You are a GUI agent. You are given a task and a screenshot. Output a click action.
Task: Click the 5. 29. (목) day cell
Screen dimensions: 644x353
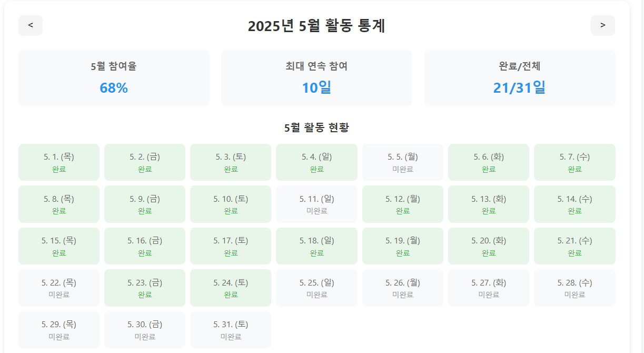59,330
